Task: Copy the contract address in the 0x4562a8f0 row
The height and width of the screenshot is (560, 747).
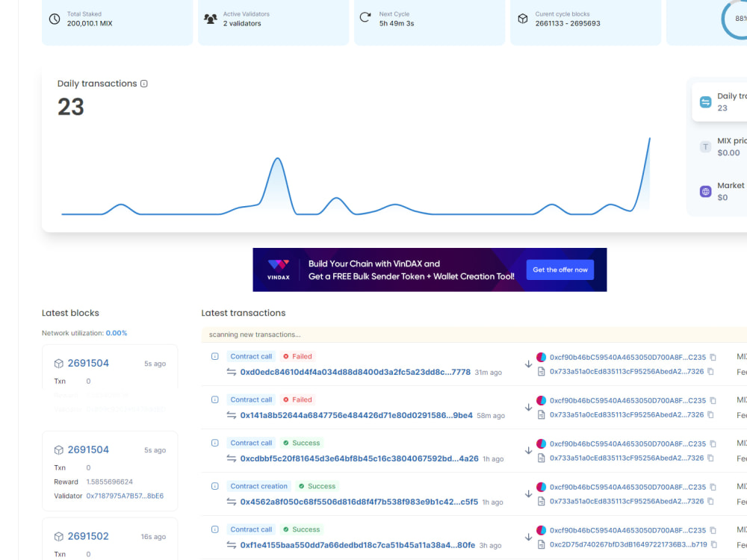Action: coord(711,502)
